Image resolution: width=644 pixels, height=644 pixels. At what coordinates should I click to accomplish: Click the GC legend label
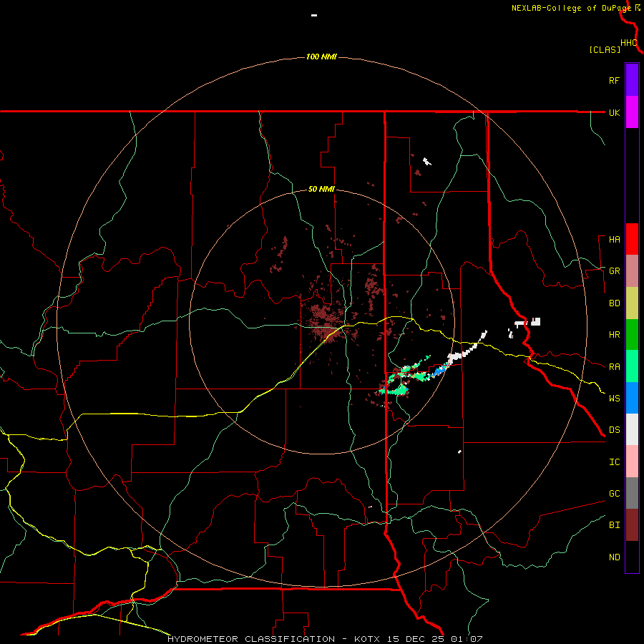tap(614, 494)
